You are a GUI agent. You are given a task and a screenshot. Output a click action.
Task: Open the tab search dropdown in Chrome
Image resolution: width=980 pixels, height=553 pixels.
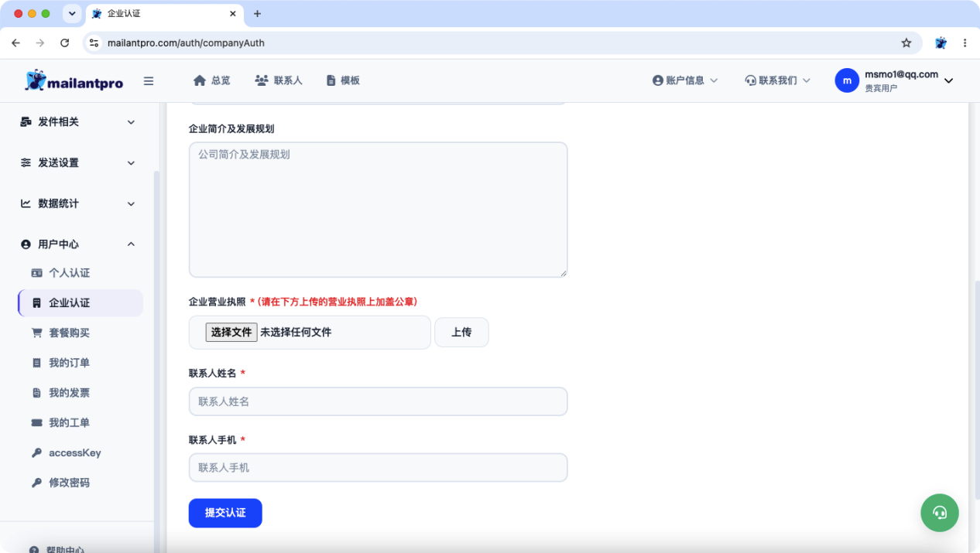pyautogui.click(x=72, y=14)
